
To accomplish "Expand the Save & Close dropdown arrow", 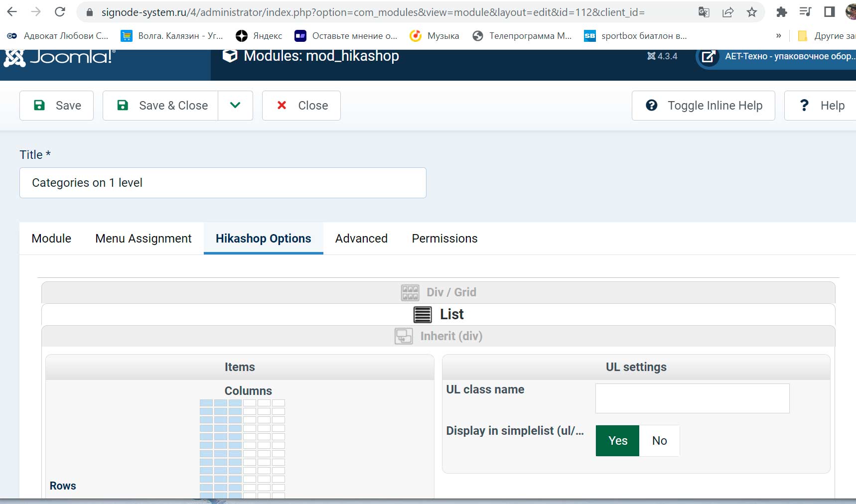I will (x=235, y=106).
